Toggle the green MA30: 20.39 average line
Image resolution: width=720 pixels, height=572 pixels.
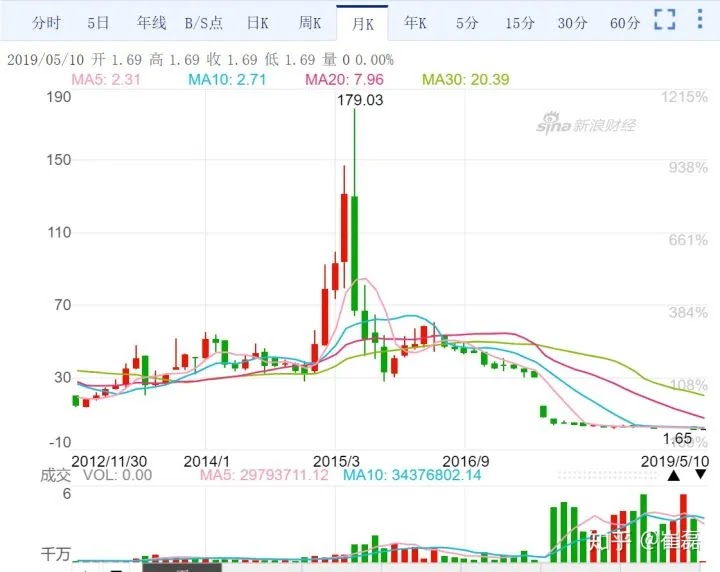466,79
